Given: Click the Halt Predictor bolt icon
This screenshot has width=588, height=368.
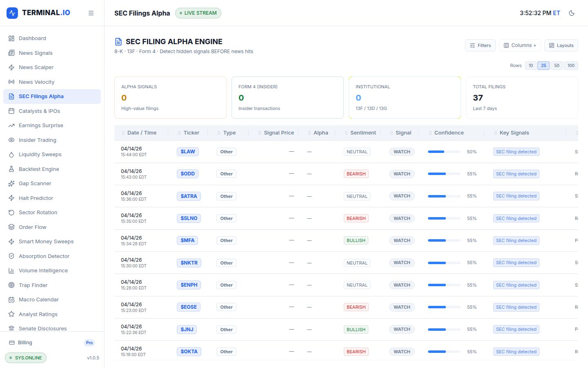Looking at the screenshot, I should coord(11,198).
